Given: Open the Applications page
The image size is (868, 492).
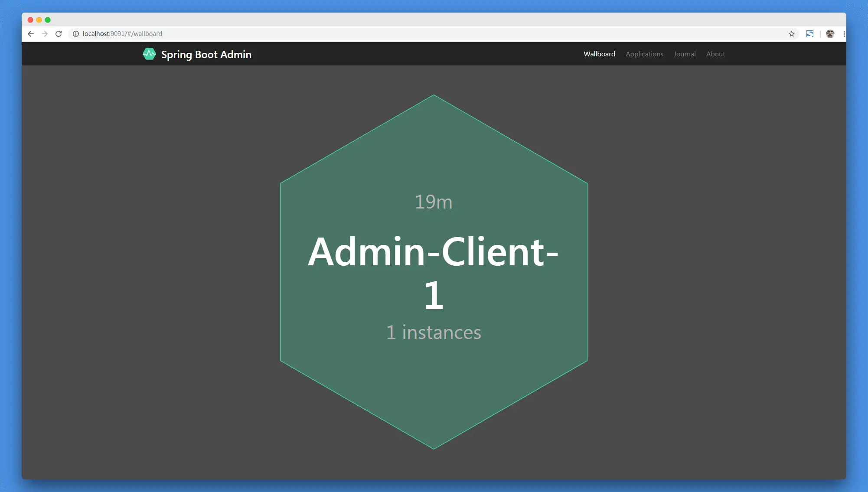Looking at the screenshot, I should pyautogui.click(x=644, y=54).
